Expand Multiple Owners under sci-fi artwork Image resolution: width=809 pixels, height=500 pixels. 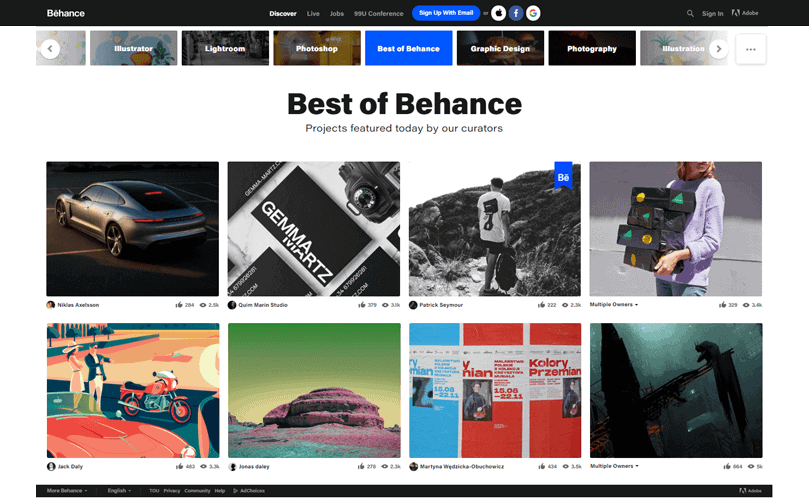click(x=614, y=466)
